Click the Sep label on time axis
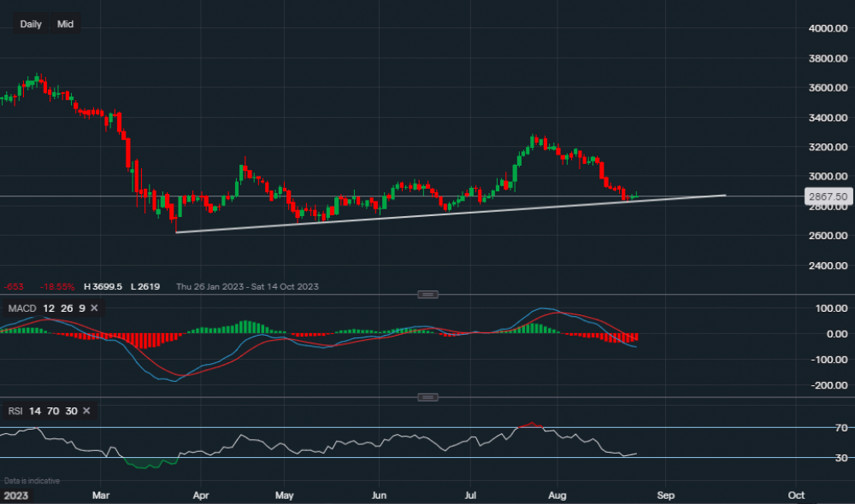This screenshot has height=504, width=855. 665,495
